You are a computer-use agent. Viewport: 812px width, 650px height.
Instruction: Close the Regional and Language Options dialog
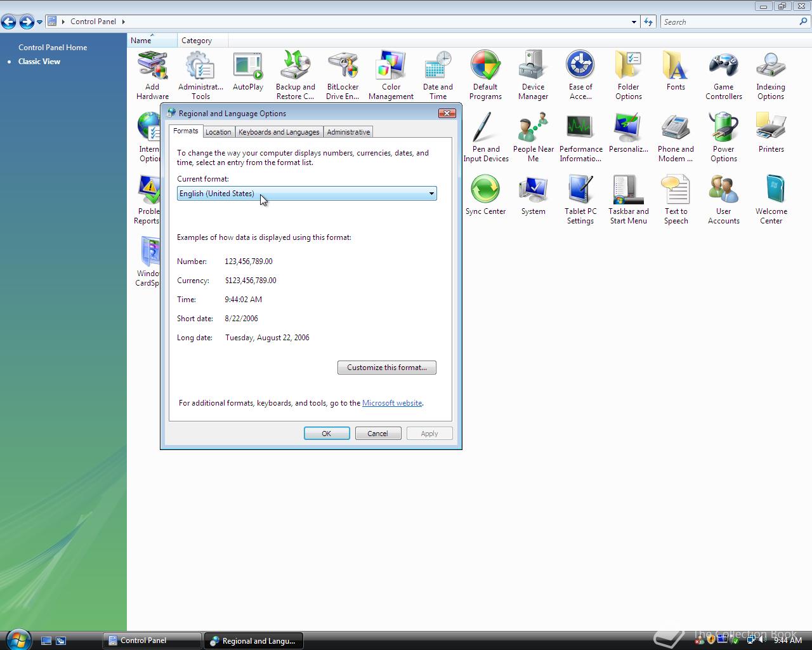(x=447, y=113)
